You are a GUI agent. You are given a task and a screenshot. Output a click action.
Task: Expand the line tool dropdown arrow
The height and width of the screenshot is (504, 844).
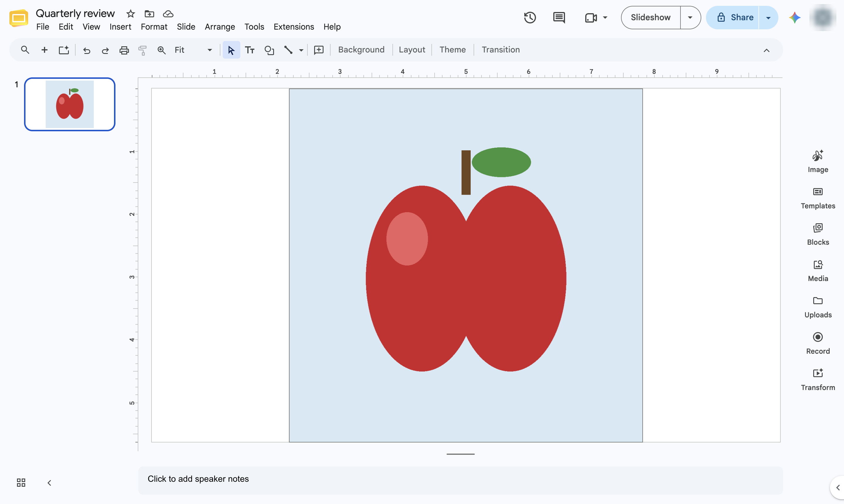(x=301, y=50)
